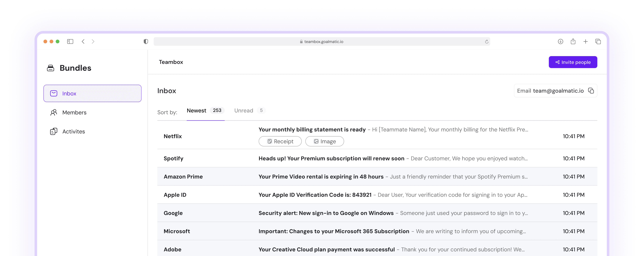The width and height of the screenshot is (644, 256).
Task: Toggle the browser sidebar icon
Action: click(70, 41)
